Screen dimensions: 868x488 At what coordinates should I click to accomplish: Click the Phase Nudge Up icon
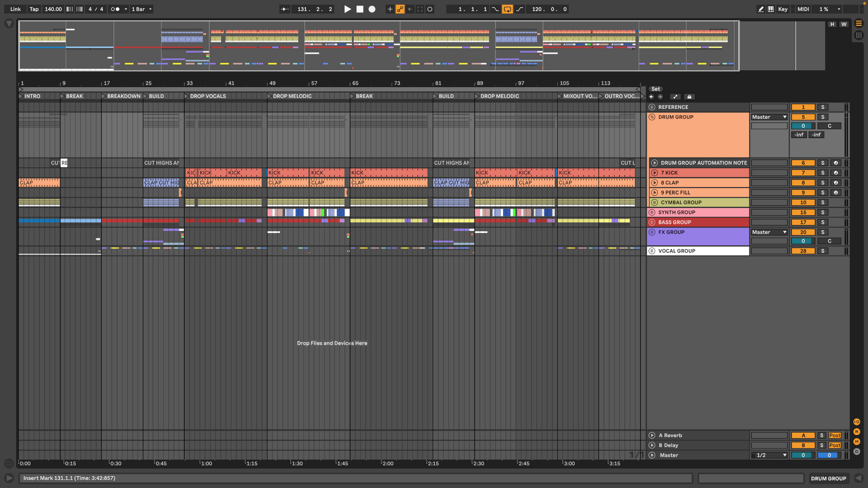[x=79, y=9]
